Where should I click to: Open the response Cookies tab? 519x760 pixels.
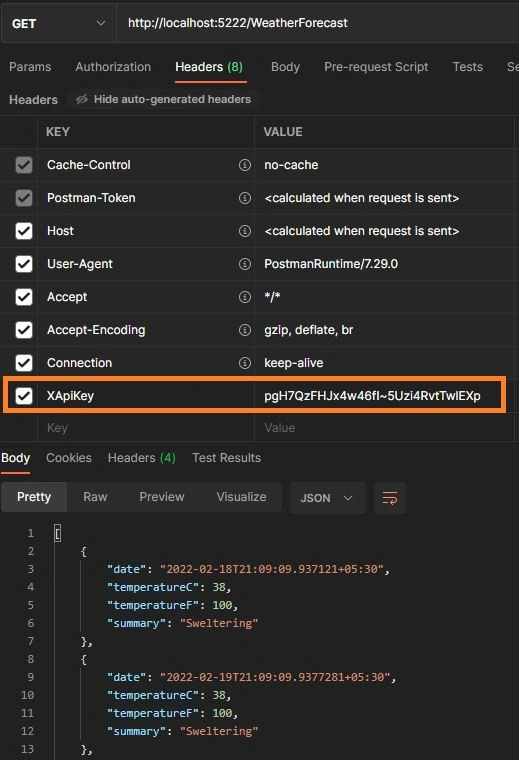click(x=69, y=458)
